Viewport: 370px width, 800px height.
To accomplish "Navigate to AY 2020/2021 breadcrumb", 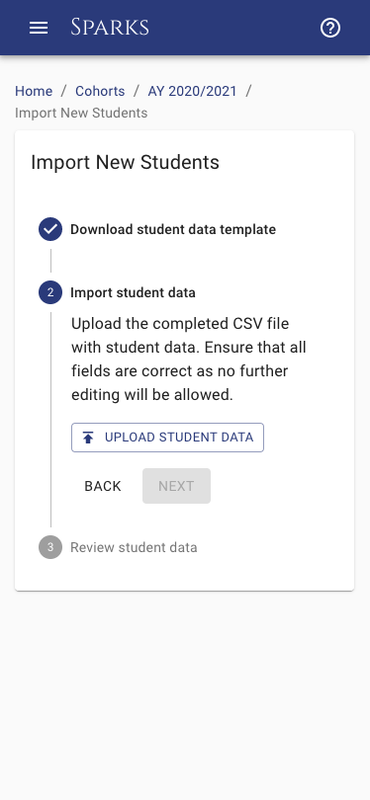I will (x=192, y=91).
